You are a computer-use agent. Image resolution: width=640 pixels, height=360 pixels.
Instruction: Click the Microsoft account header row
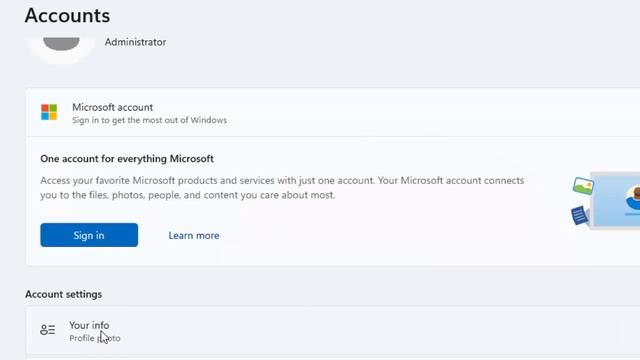[x=333, y=112]
